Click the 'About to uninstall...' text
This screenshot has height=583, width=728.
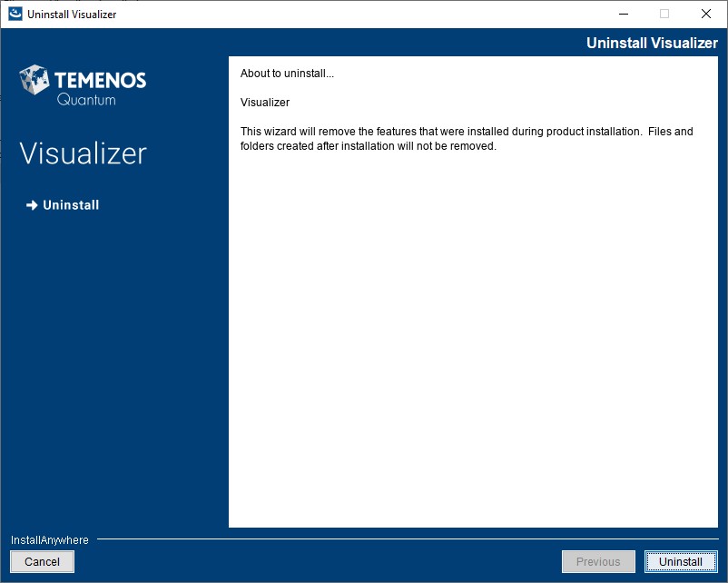[x=287, y=74]
